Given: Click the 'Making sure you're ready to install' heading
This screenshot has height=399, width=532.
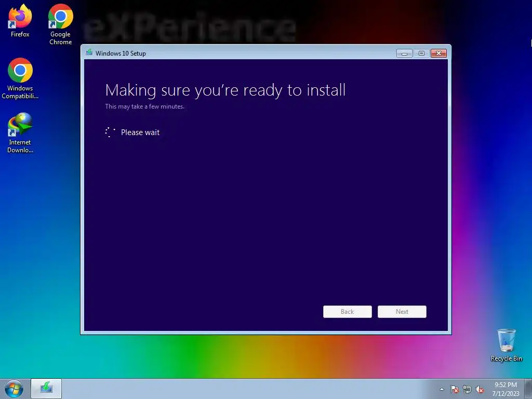Looking at the screenshot, I should tap(225, 90).
